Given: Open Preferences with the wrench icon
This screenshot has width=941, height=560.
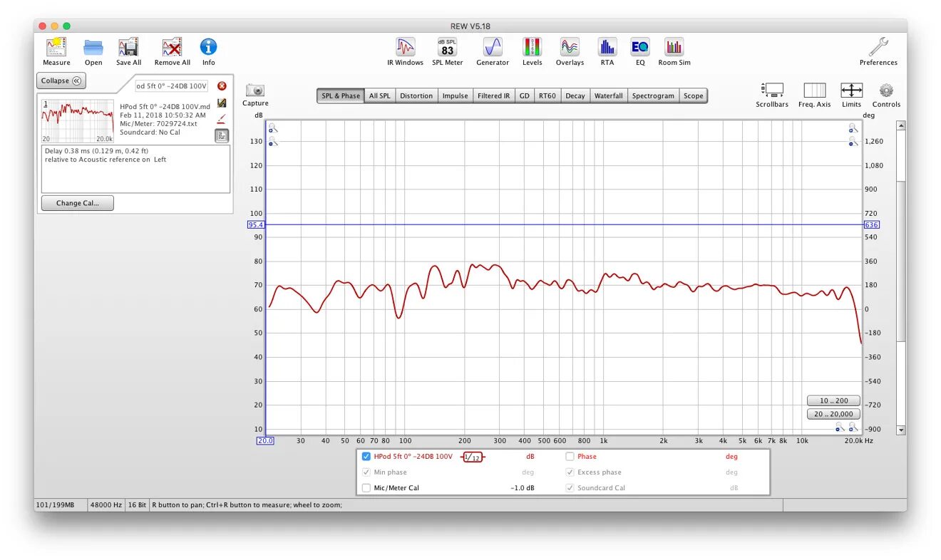Looking at the screenshot, I should coord(878,52).
